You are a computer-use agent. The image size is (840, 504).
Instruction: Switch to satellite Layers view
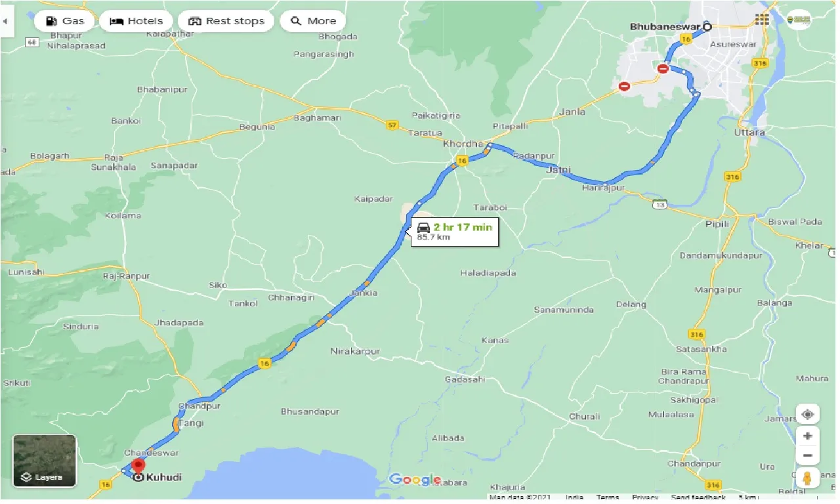(x=45, y=461)
